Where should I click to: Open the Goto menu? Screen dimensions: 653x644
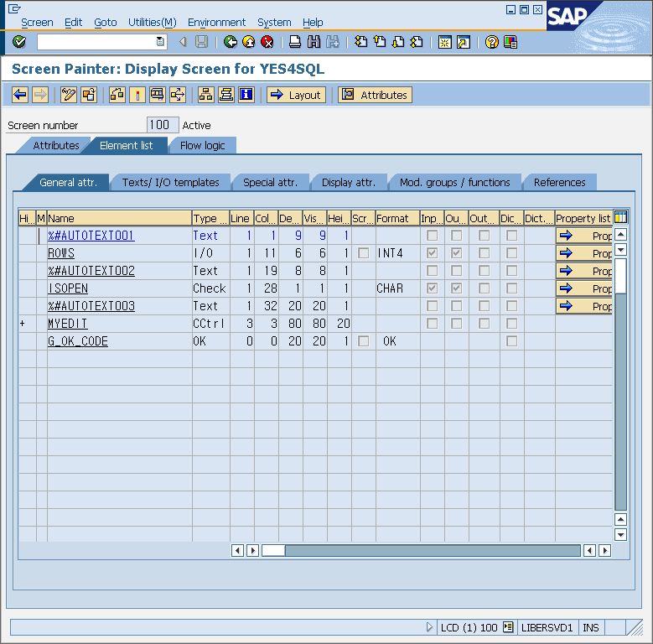coord(106,22)
